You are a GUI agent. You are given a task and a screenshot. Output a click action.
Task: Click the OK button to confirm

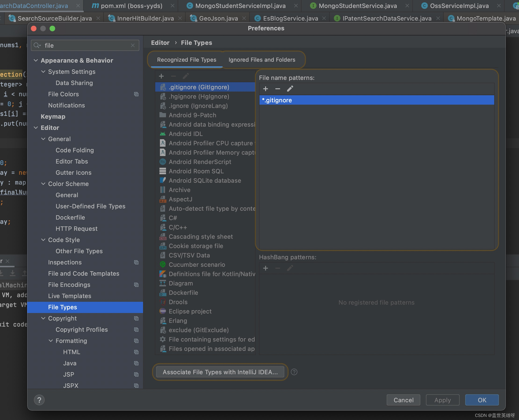pyautogui.click(x=482, y=399)
